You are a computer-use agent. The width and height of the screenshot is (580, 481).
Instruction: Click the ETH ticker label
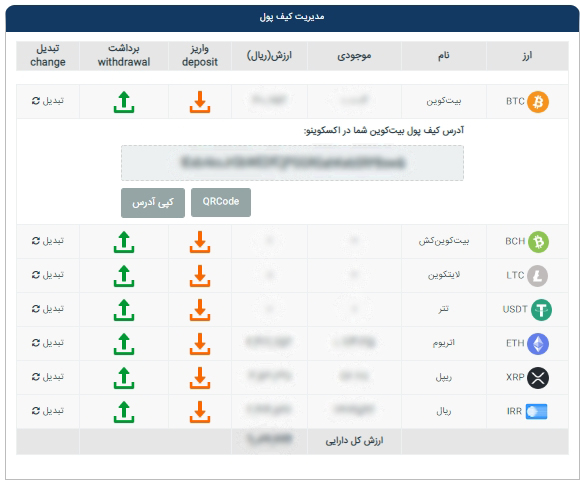click(515, 343)
